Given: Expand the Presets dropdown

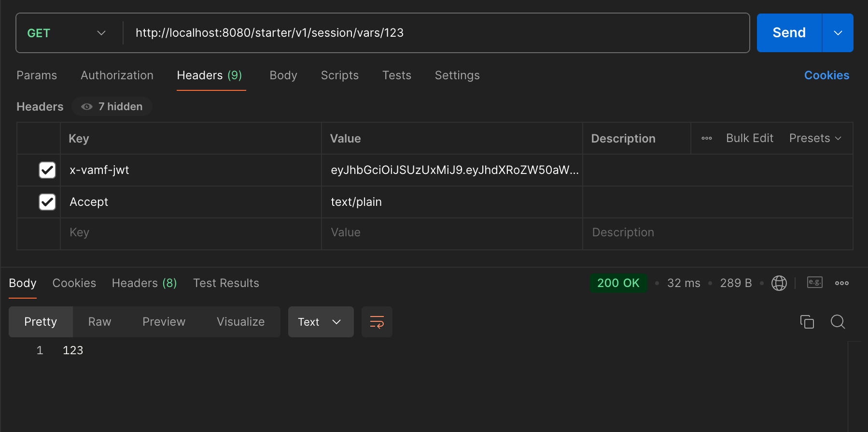Looking at the screenshot, I should pyautogui.click(x=815, y=138).
